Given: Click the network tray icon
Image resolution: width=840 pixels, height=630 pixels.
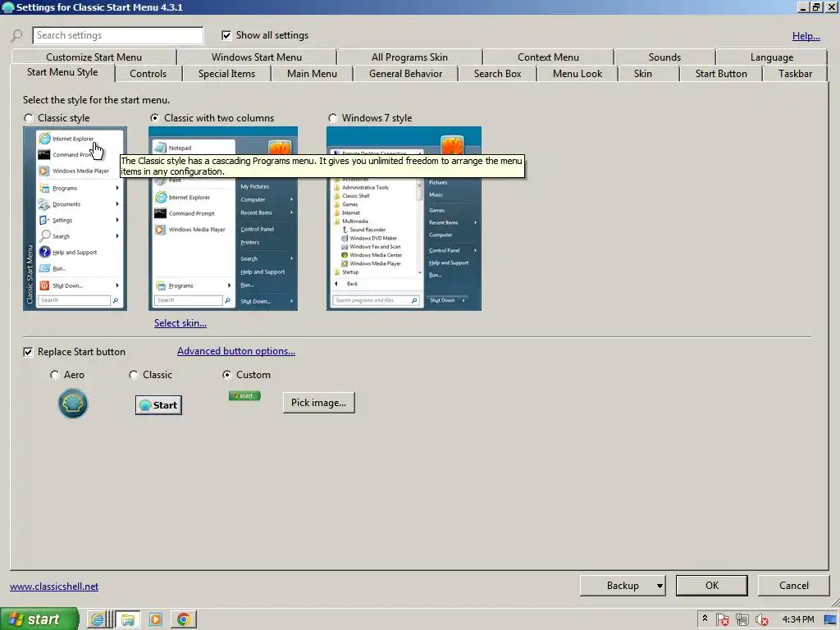Looking at the screenshot, I should 742,619.
